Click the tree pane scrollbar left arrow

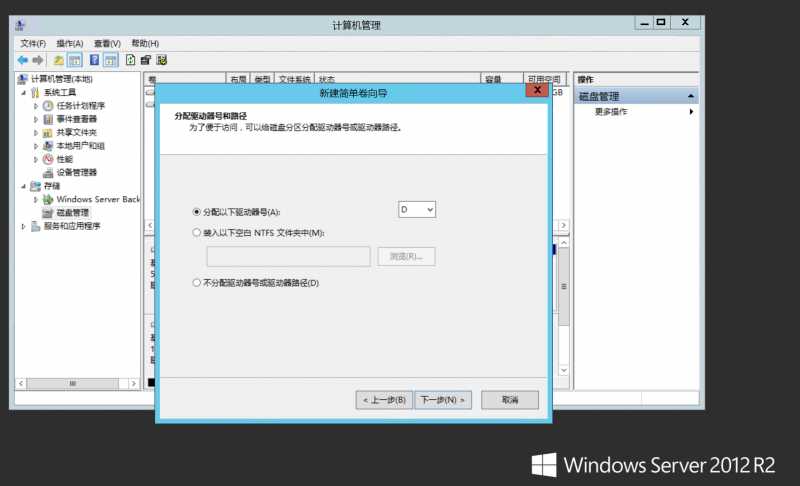[21, 383]
